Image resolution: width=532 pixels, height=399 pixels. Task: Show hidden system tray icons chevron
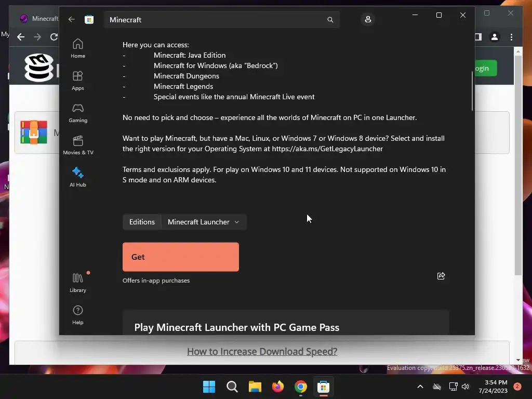[420, 387]
